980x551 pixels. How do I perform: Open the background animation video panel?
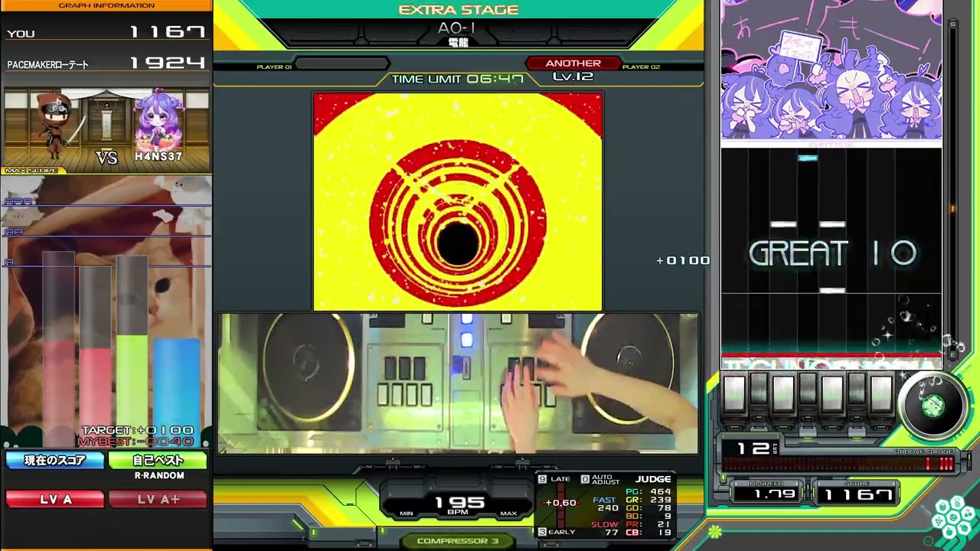[458, 201]
